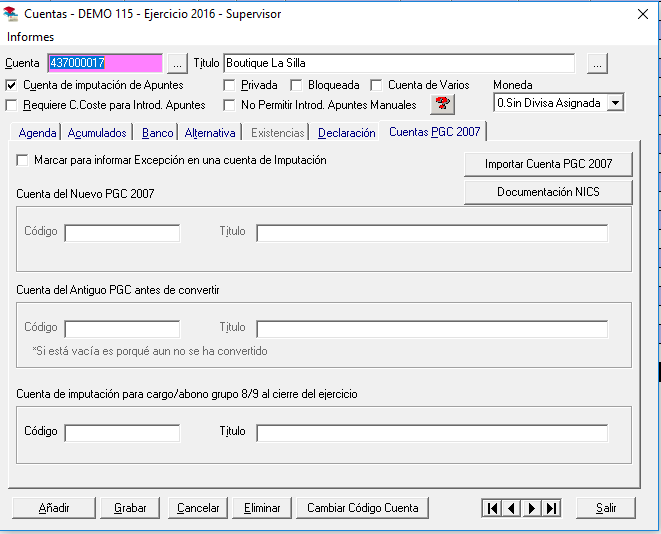
Task: Open the Informes menu
Action: [30, 37]
